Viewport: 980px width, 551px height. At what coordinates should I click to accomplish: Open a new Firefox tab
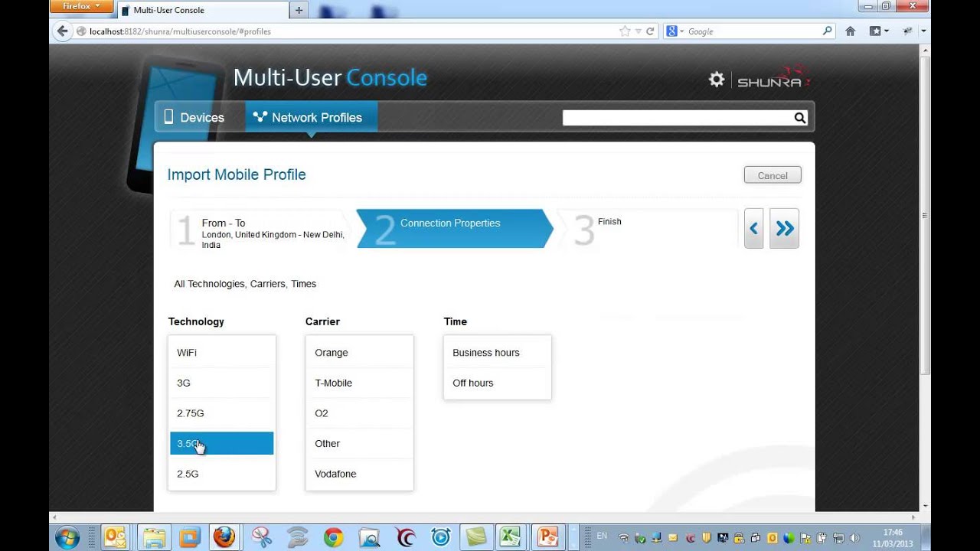click(x=299, y=10)
